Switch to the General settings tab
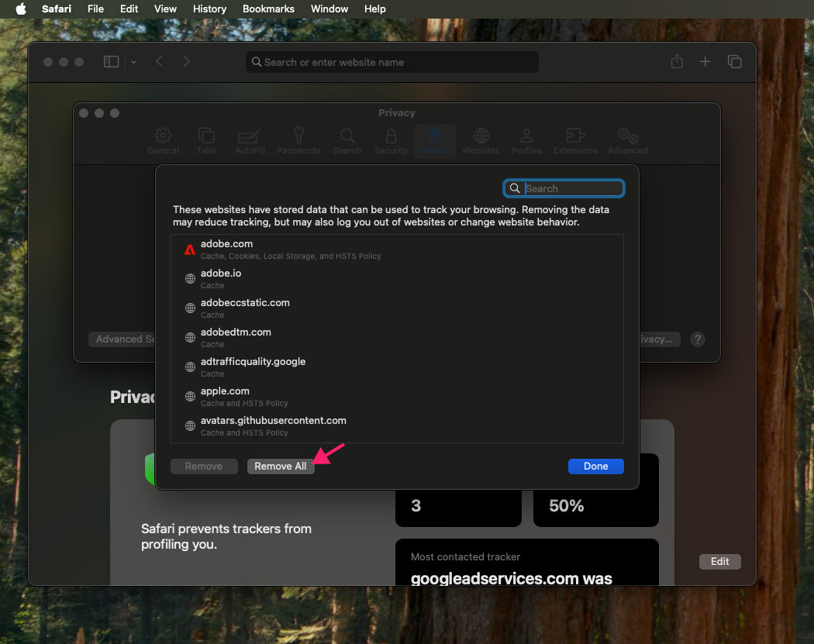814x644 pixels. (163, 141)
